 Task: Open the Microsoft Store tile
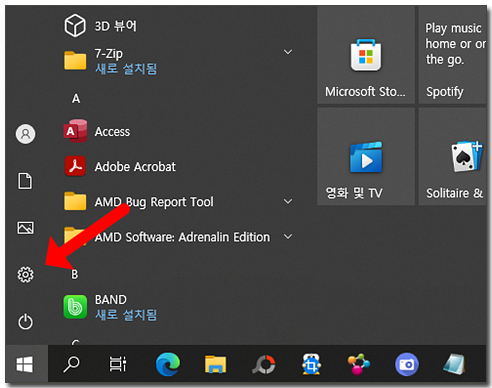click(x=366, y=55)
